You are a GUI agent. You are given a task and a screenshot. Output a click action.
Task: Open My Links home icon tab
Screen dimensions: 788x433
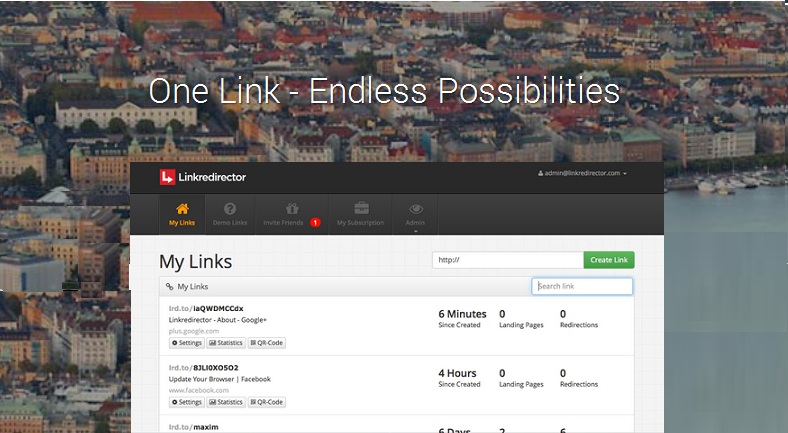click(x=182, y=214)
